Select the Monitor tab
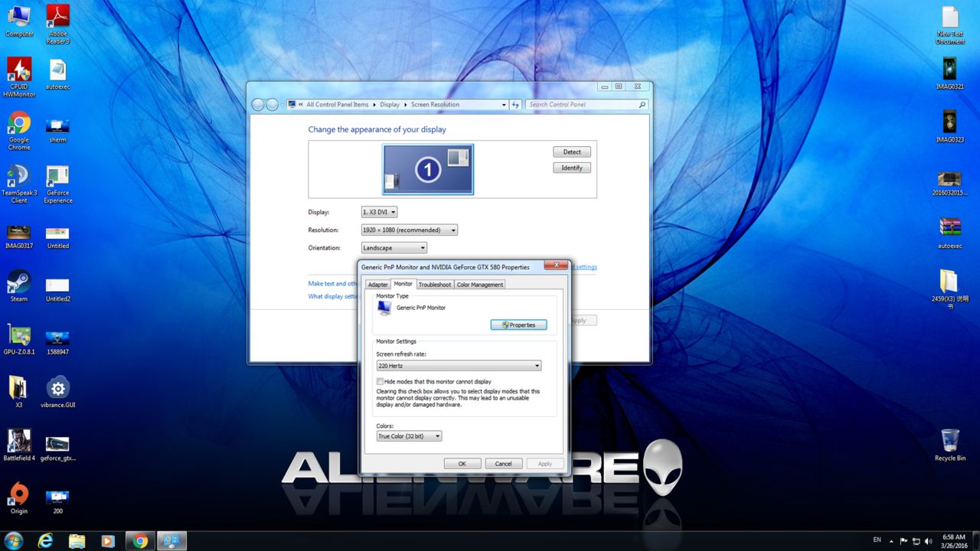Screen dimensions: 980x551 (x=403, y=284)
